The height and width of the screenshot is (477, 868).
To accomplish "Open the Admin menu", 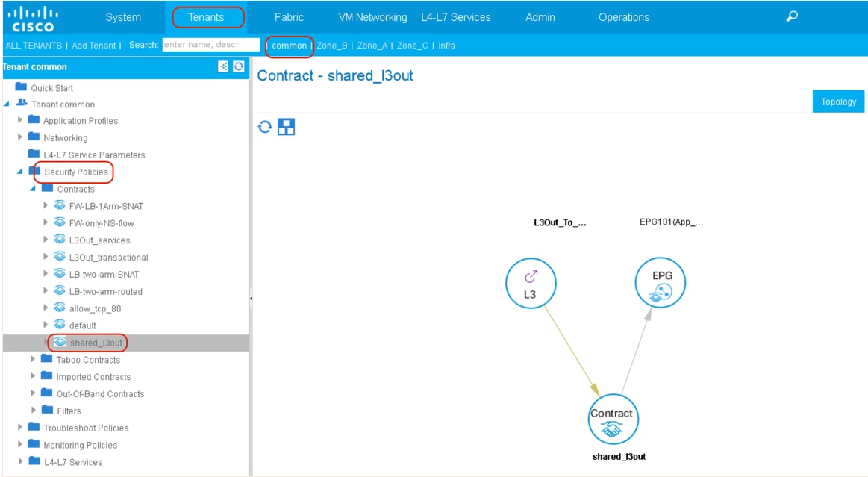I will [540, 17].
